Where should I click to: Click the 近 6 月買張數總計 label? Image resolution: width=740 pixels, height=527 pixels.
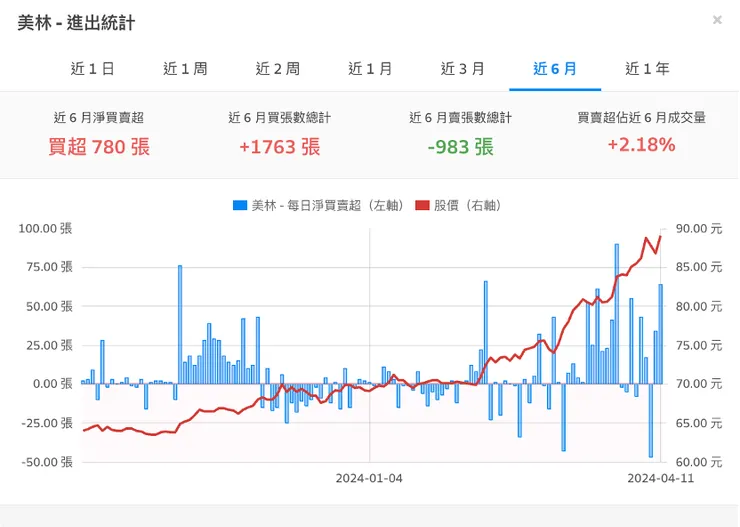pyautogui.click(x=279, y=117)
